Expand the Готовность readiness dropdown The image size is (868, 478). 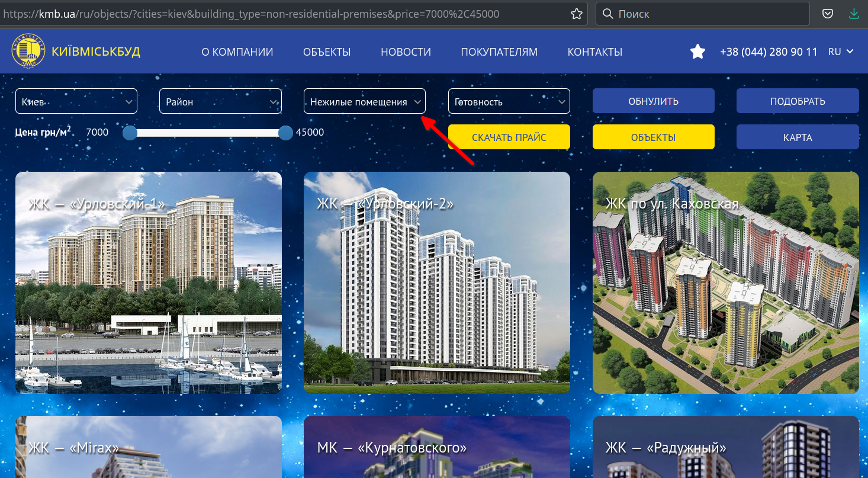click(x=509, y=101)
